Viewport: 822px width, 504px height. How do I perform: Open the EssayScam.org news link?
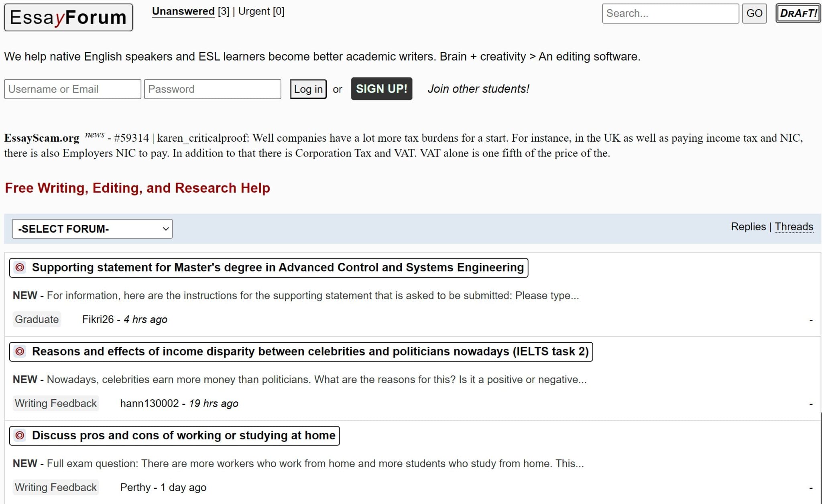click(42, 138)
